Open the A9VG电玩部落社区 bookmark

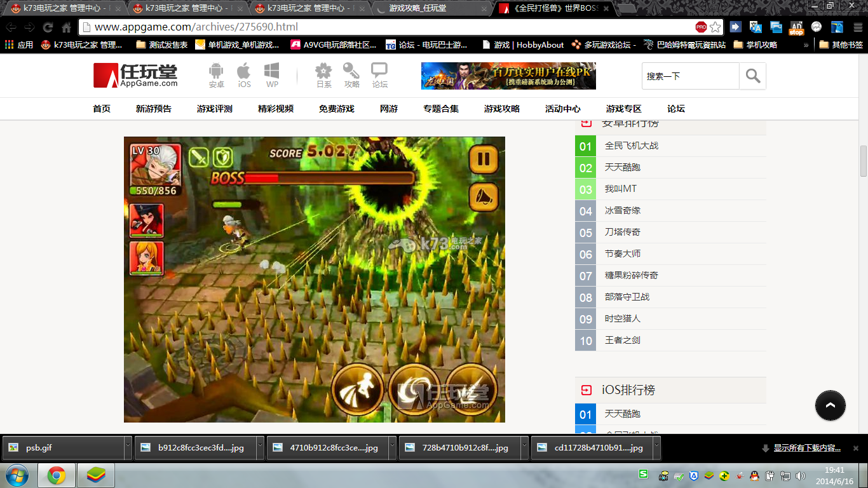click(x=334, y=45)
